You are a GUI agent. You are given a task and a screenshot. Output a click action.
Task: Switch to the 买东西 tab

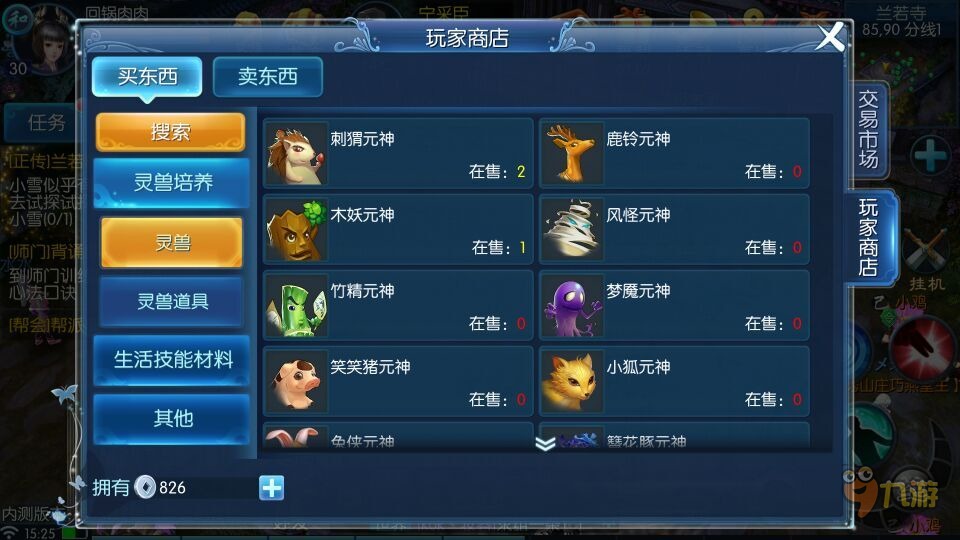147,77
